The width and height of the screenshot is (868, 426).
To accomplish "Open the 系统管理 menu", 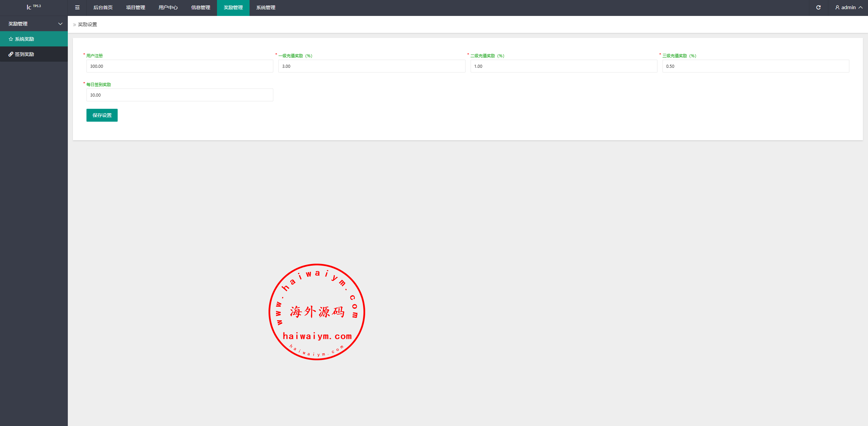I will [265, 7].
